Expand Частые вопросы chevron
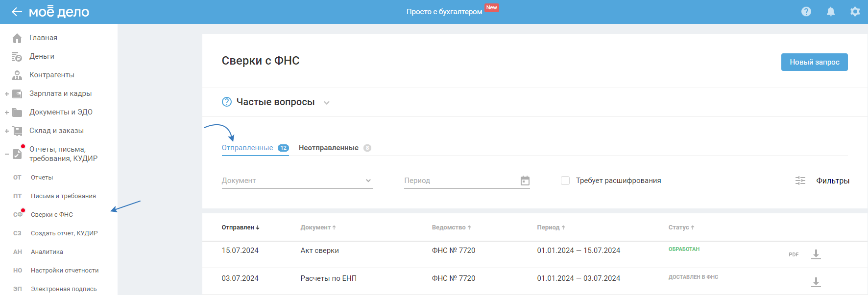This screenshot has height=295, width=868. 327,103
